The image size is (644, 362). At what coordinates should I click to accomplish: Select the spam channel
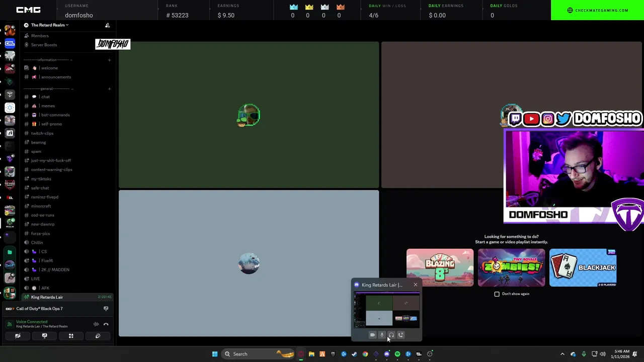[36, 151]
